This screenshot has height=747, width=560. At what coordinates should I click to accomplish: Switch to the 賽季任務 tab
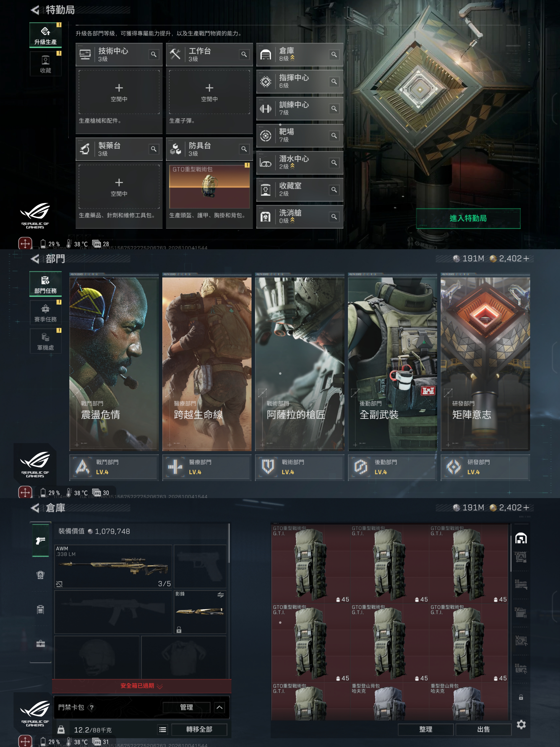click(x=46, y=312)
